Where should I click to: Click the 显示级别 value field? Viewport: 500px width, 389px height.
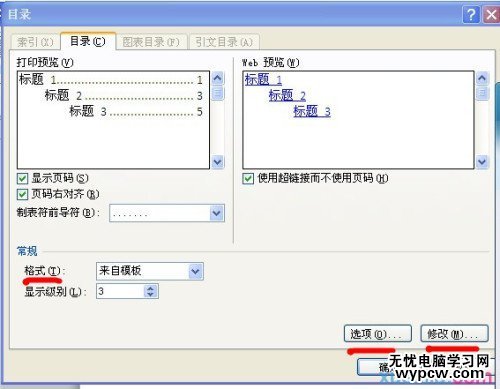point(120,291)
